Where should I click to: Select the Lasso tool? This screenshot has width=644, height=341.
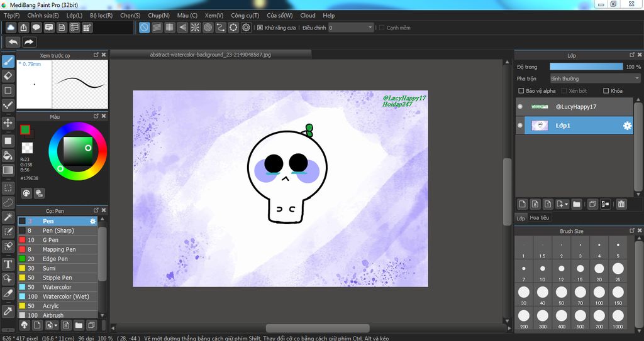[x=8, y=202]
